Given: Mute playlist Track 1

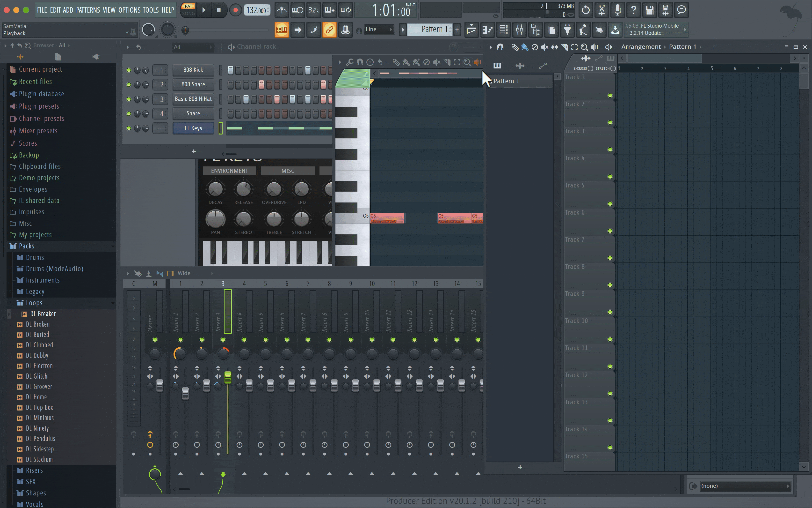Looking at the screenshot, I should [610, 95].
